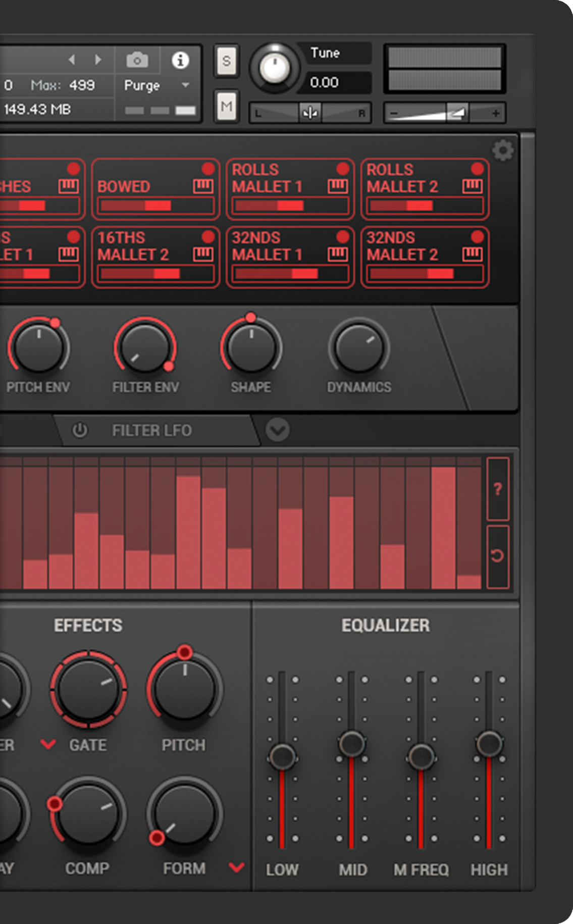Go to next preset with right arrow
The image size is (573, 924).
point(98,60)
